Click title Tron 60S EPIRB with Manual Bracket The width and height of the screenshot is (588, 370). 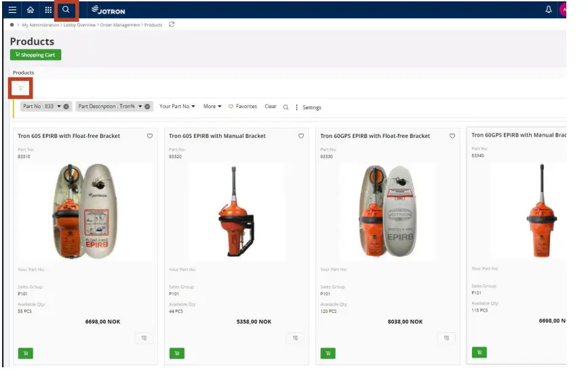tap(217, 136)
